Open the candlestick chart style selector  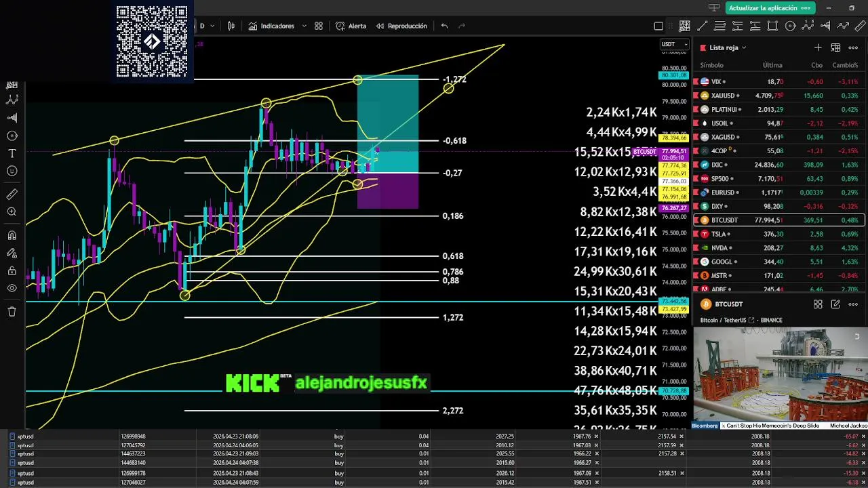point(231,26)
